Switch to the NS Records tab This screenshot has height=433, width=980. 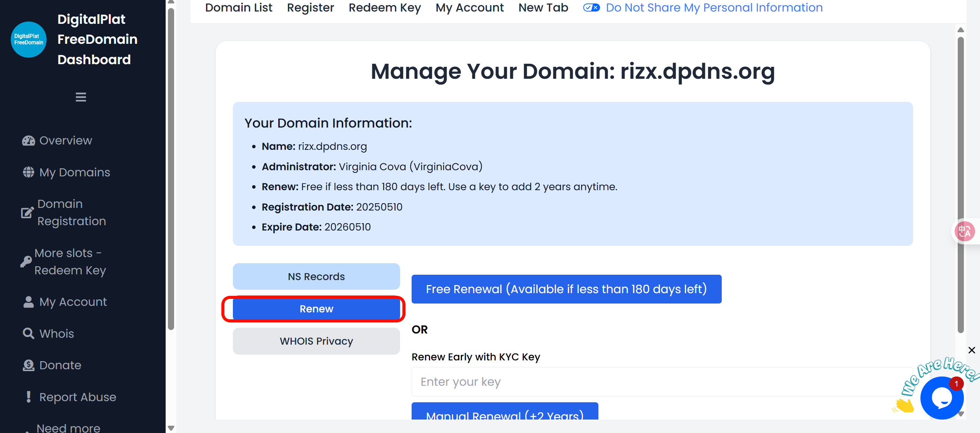click(316, 277)
